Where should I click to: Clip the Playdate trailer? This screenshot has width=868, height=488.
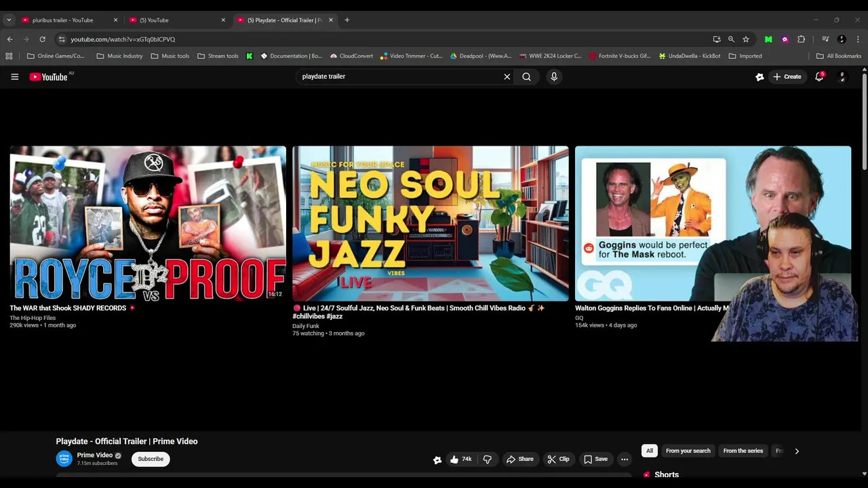(558, 460)
